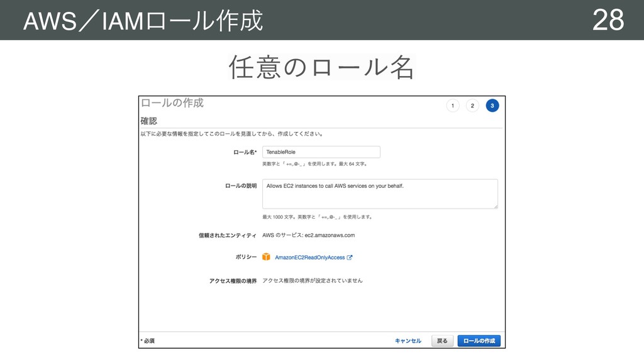
Task: Click the orange policy box icon
Action: (x=266, y=257)
